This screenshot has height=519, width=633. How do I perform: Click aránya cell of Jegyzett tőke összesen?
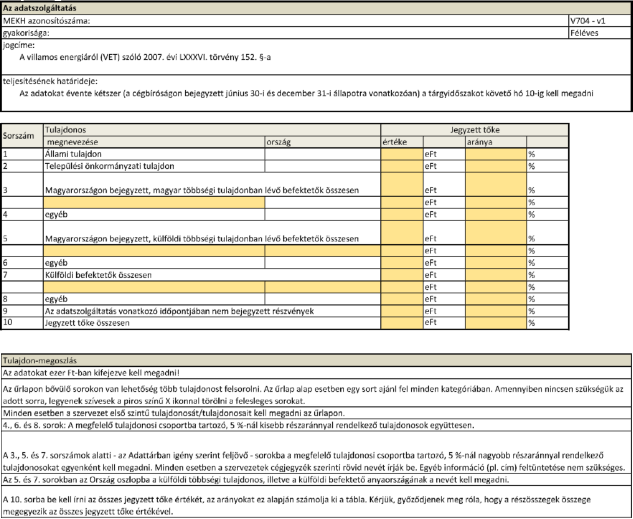pyautogui.click(x=496, y=323)
